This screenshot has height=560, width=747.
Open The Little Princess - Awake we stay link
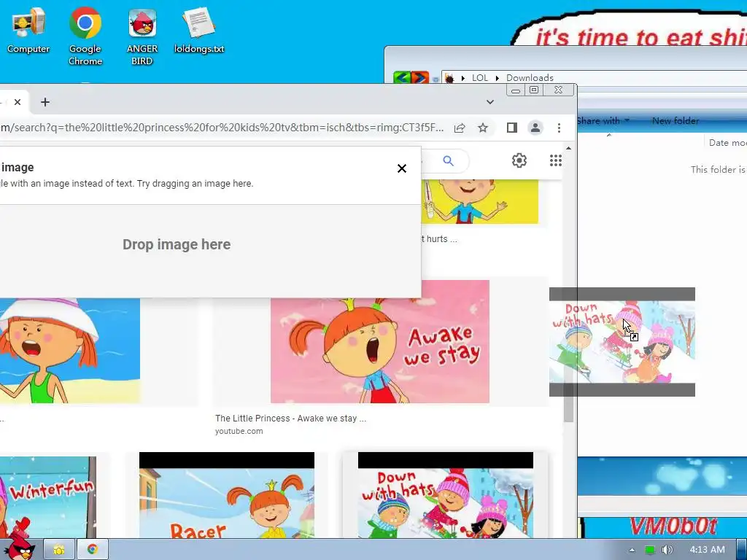(x=290, y=418)
